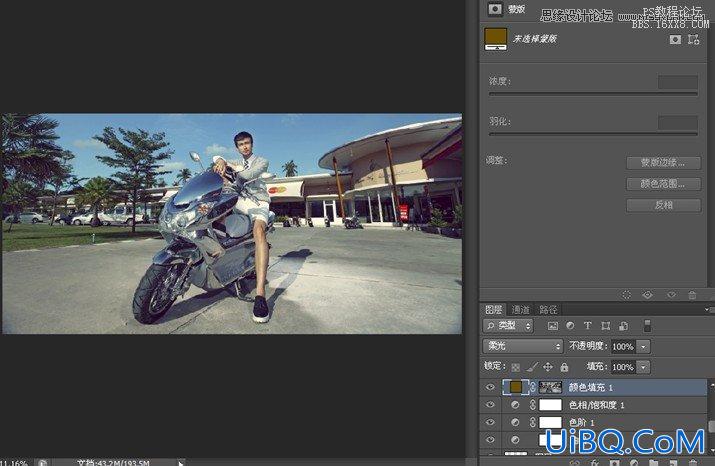Click link chain on 色相/饱和度 1 layer
Viewport: 715px width, 466px height.
point(533,405)
